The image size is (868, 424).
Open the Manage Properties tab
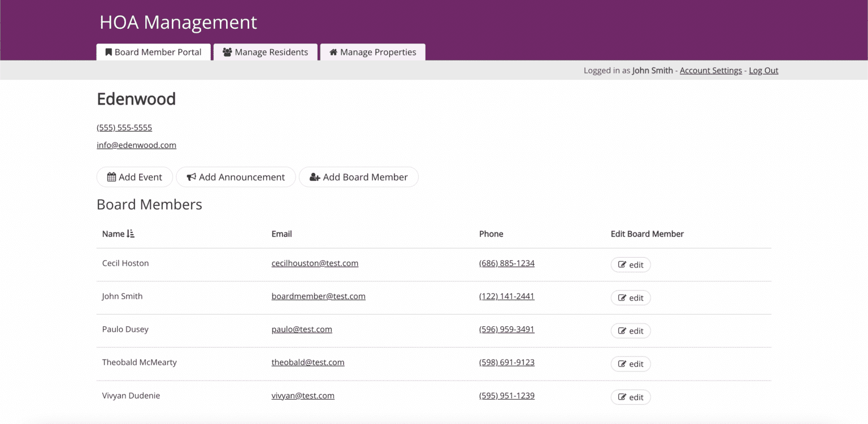pos(373,52)
